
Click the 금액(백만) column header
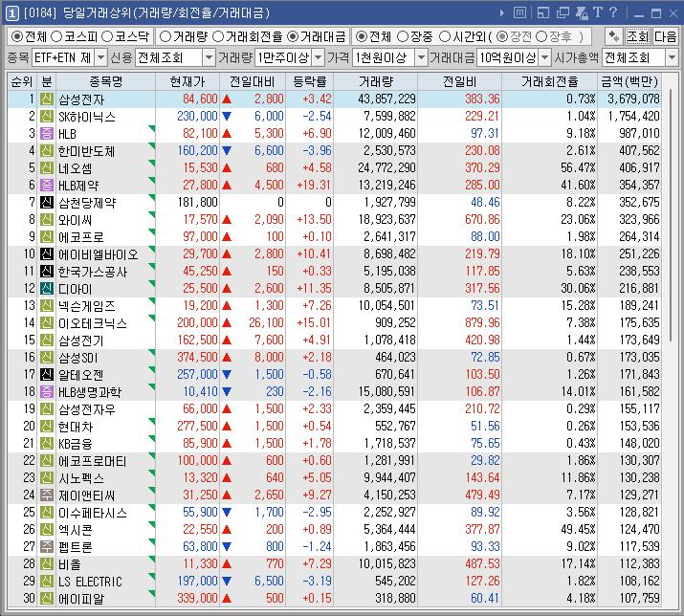[629, 81]
